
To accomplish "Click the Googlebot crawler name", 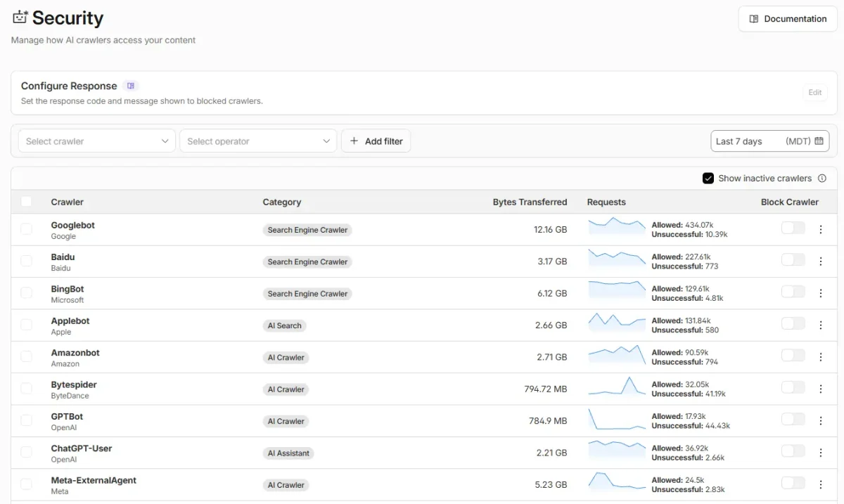I will [72, 225].
